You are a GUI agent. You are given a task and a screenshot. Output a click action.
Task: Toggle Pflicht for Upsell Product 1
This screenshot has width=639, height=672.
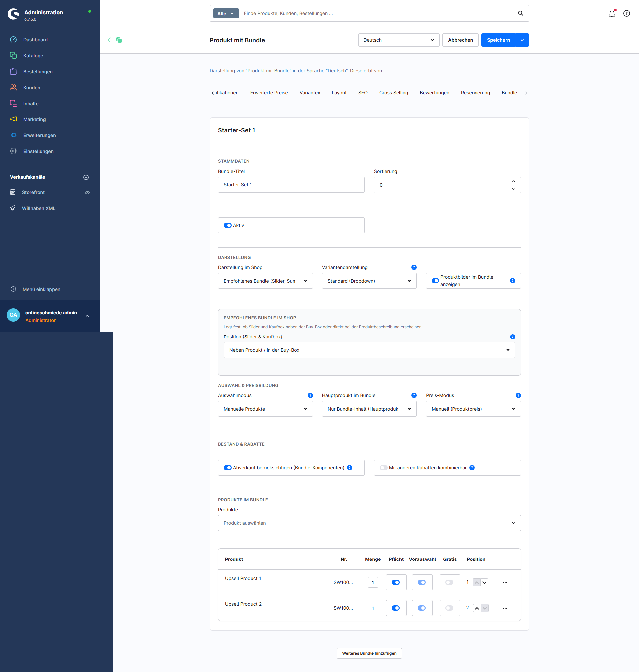(x=396, y=582)
